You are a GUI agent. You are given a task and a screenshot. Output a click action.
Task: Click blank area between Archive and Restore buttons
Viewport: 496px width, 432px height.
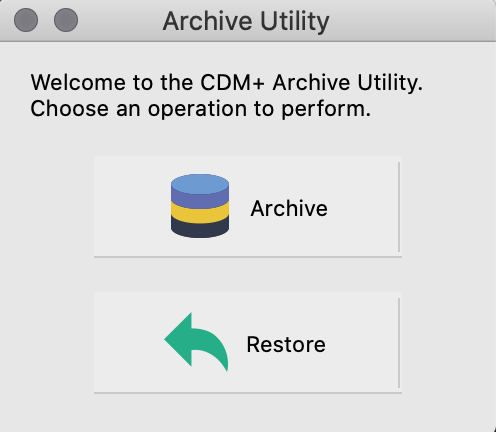pyautogui.click(x=248, y=275)
